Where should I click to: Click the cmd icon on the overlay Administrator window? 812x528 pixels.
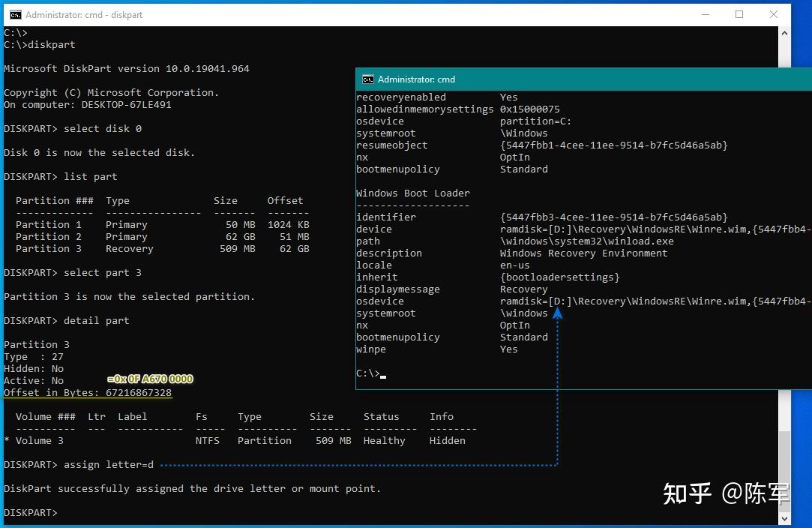pyautogui.click(x=367, y=79)
